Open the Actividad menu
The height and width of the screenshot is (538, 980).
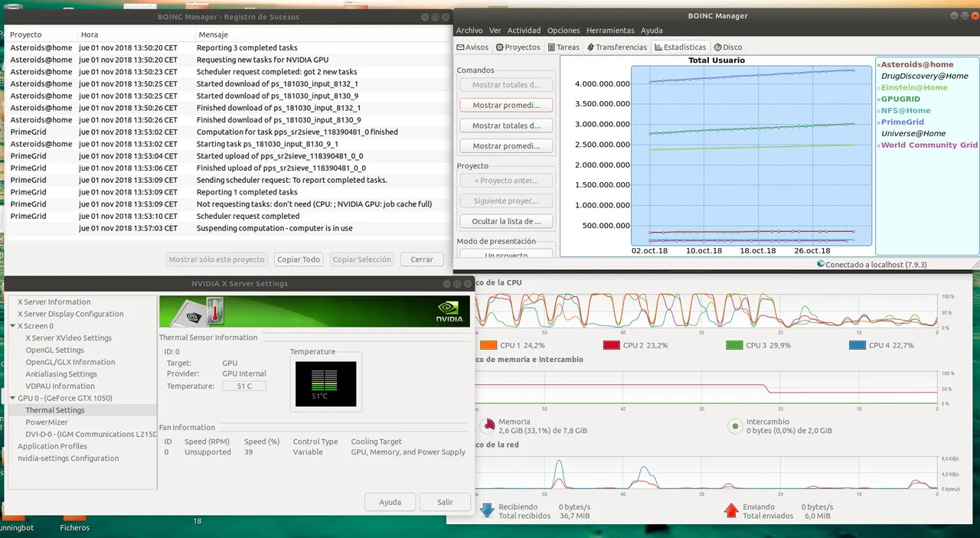[x=524, y=31]
